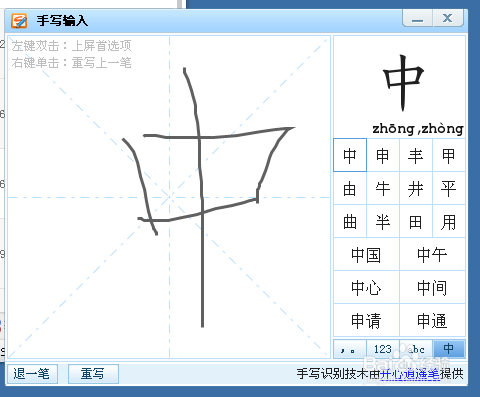
Task: Switch to 中 Chinese input tab
Action: [x=449, y=349]
